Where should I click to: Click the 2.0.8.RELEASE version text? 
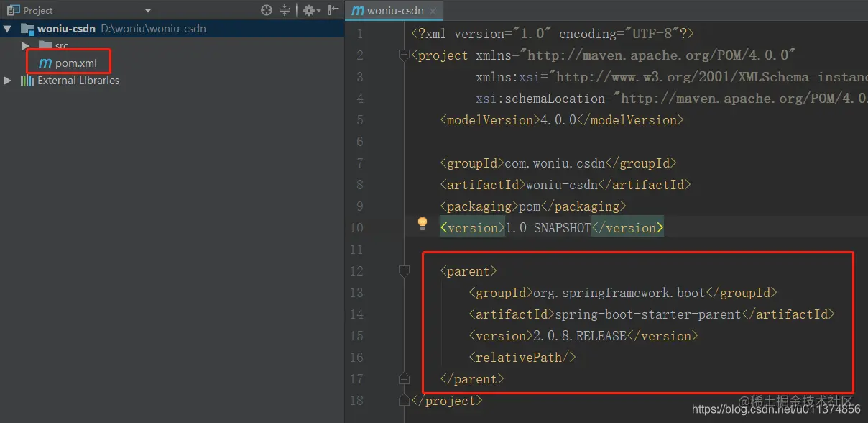(580, 336)
